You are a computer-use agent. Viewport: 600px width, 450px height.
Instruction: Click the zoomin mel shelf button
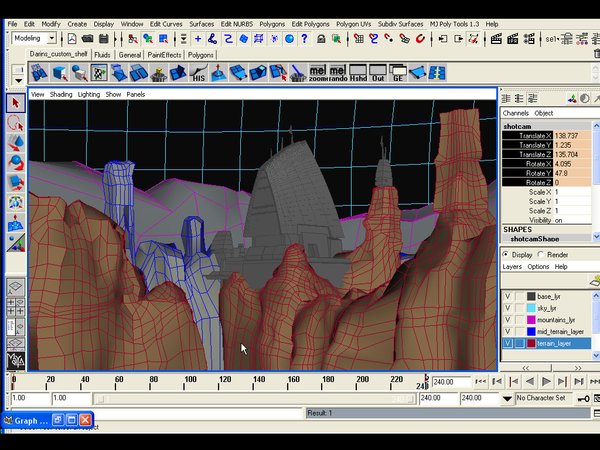318,73
